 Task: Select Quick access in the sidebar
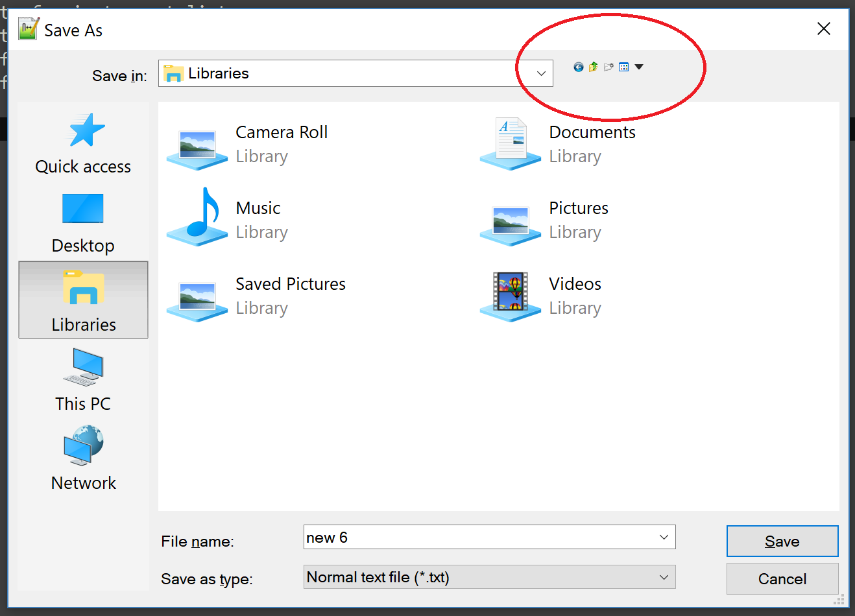(x=83, y=144)
